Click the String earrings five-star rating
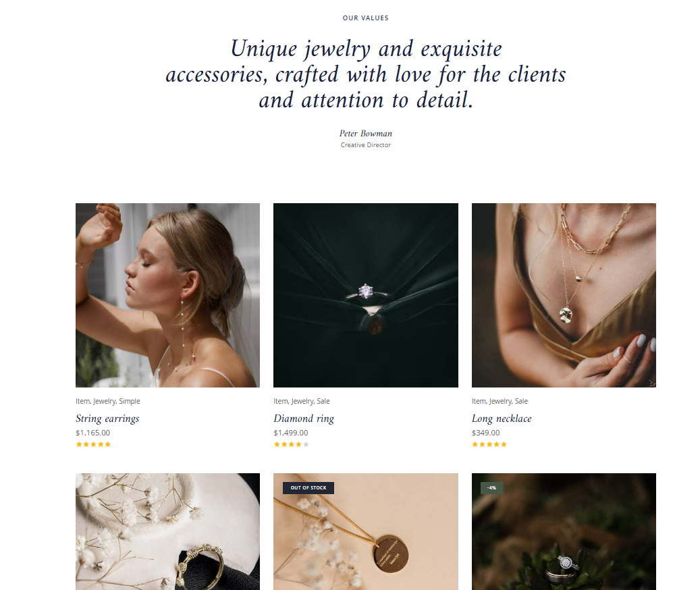Screen dimensions: 700x590 93,444
